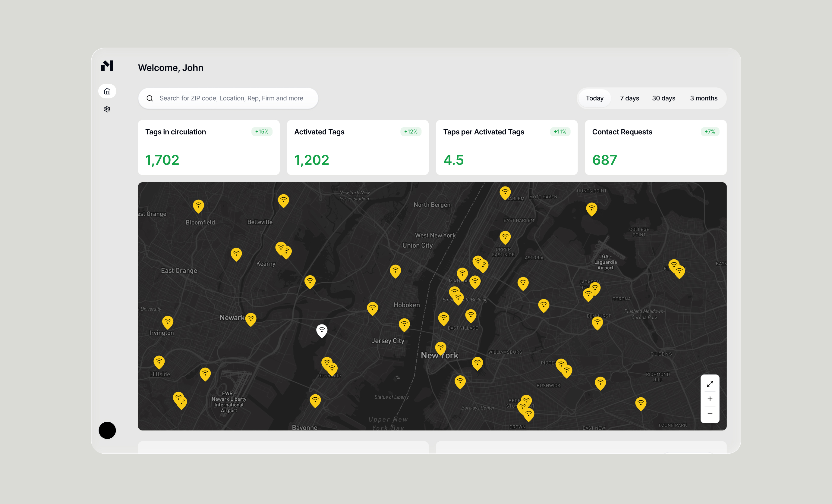The image size is (832, 504).
Task: Select the Today time range
Action: click(594, 98)
